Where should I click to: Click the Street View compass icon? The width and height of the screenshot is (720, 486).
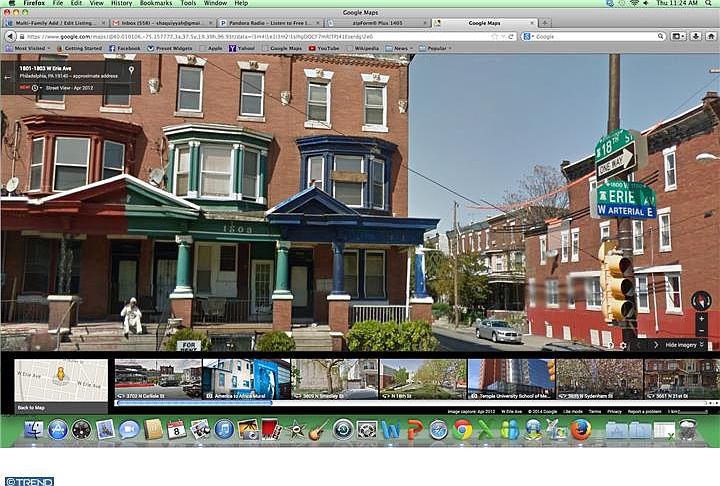coord(701,301)
